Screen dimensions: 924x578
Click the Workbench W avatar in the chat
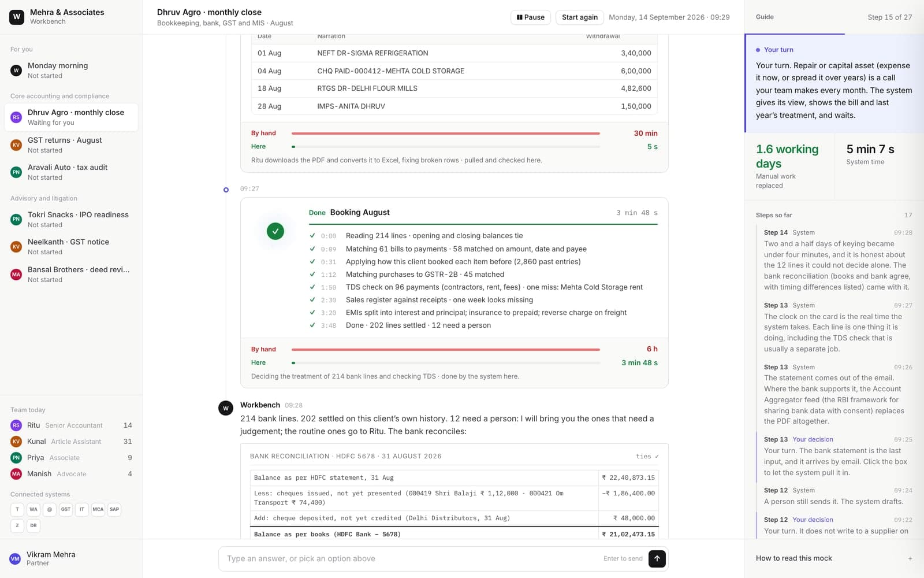click(226, 408)
